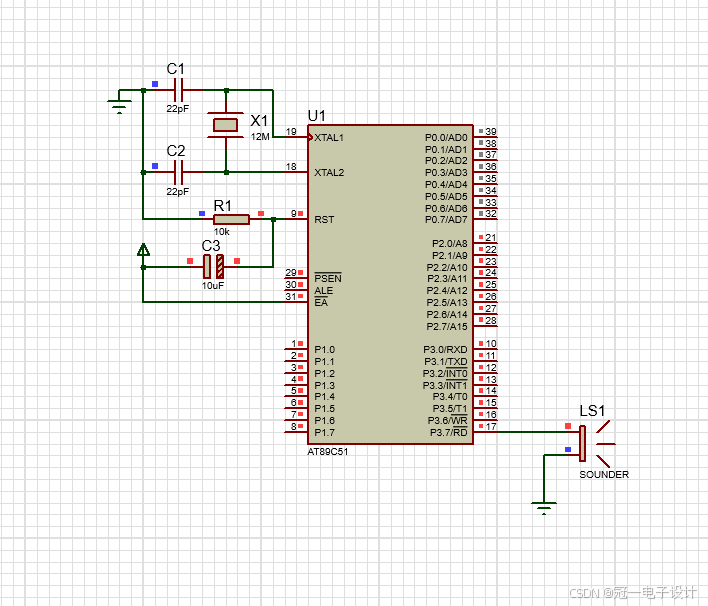The height and width of the screenshot is (606, 708).
Task: Click pin number 19
Action: tap(291, 131)
